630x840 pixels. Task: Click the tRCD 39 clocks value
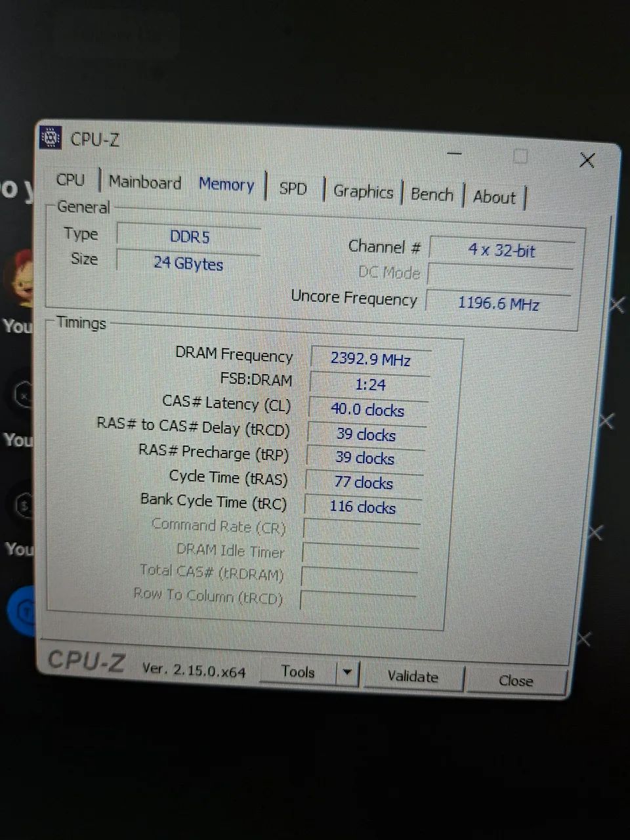coord(366,434)
